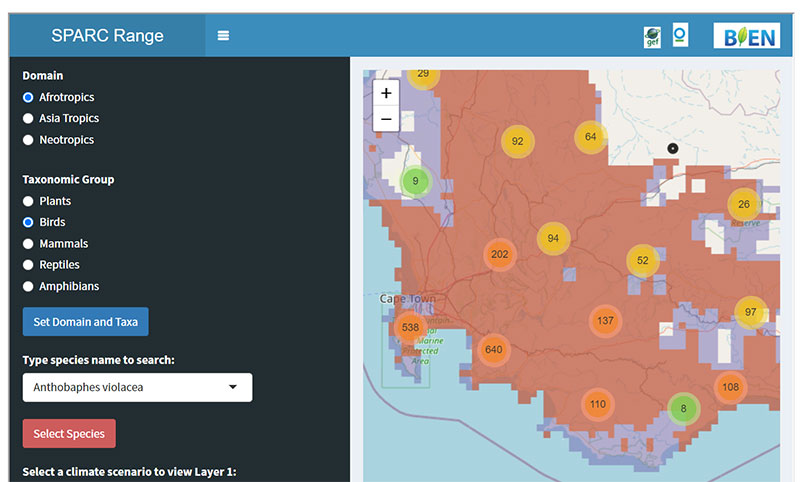Click the SPARC Range title

[x=107, y=37]
